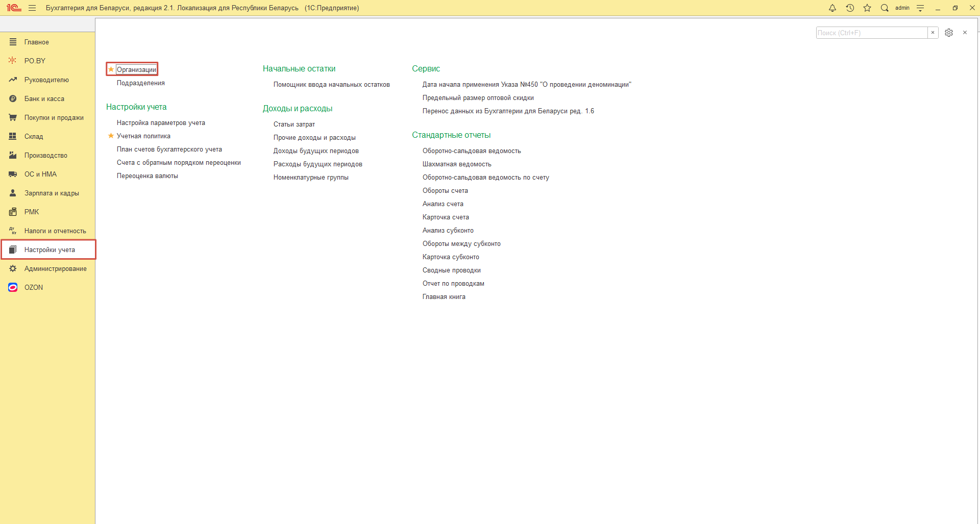Open Номенклатурные группы link

click(311, 177)
